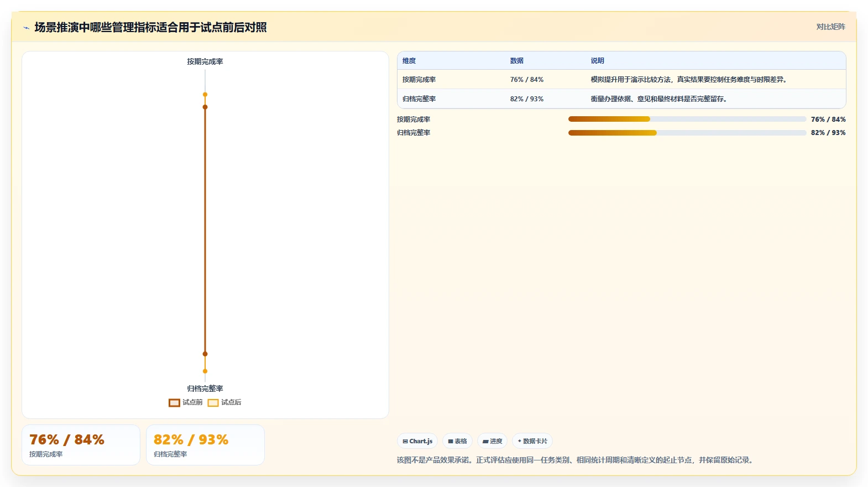The width and height of the screenshot is (868, 487).
Task: Click 82% / 93% value beside progress bar
Action: point(828,133)
